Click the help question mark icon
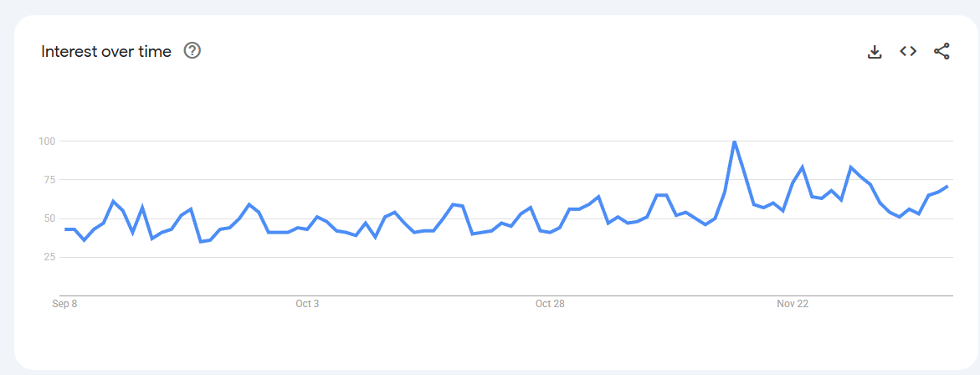This screenshot has height=375, width=980. [x=192, y=51]
